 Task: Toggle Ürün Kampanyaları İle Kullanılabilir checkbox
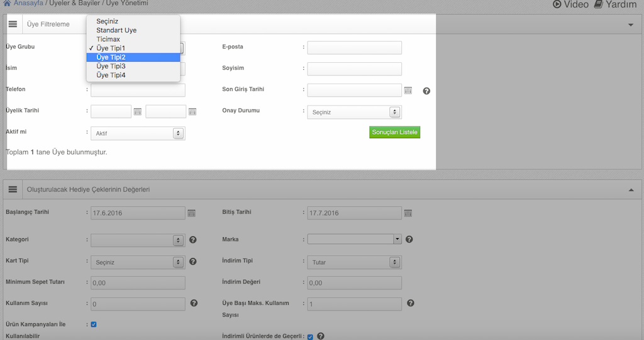point(94,324)
